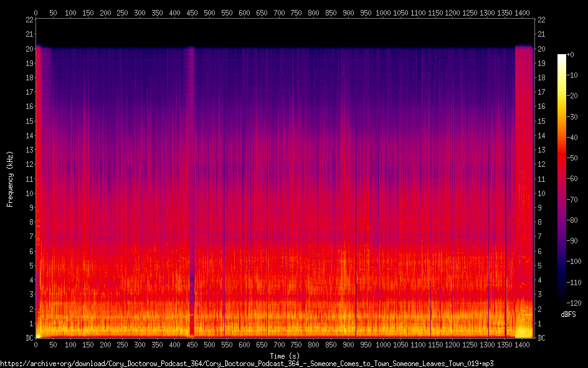Click the "-10" color scale label
The height and width of the screenshot is (368, 588).
(x=572, y=75)
